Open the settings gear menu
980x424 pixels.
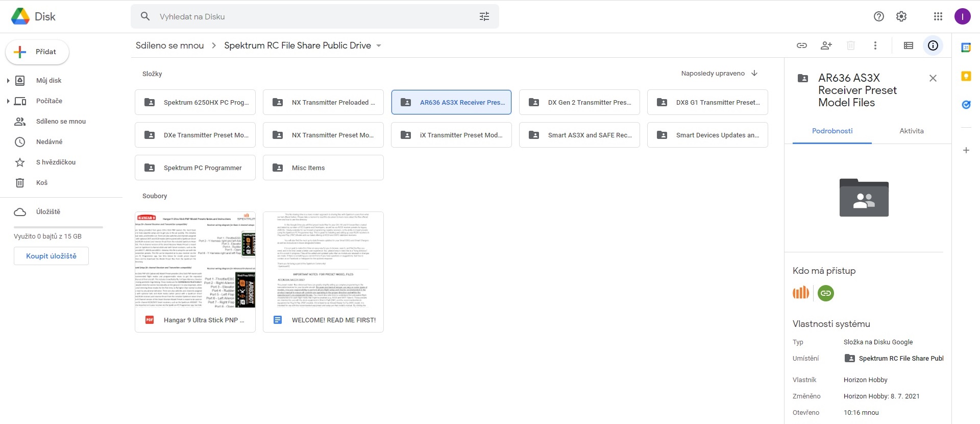tap(901, 16)
